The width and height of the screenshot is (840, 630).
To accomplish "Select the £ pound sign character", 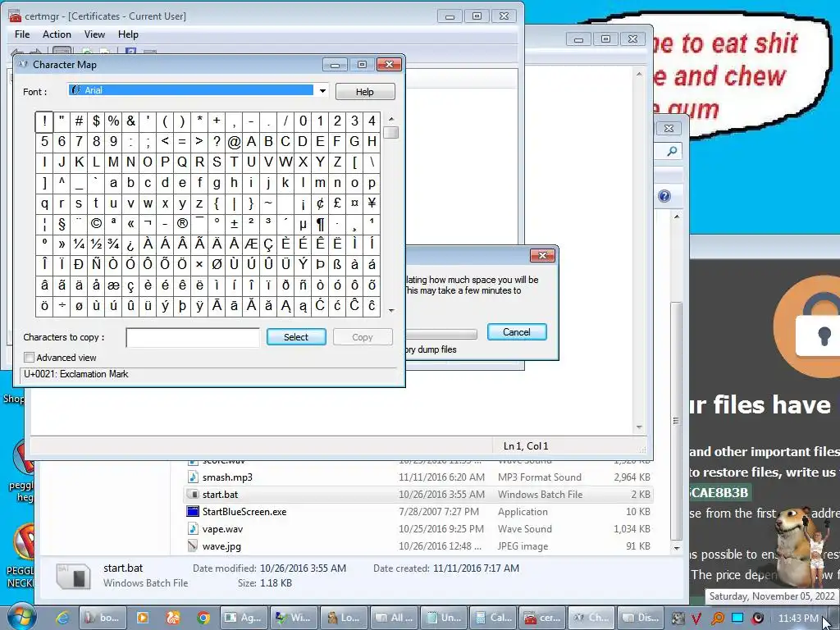I will click(337, 203).
